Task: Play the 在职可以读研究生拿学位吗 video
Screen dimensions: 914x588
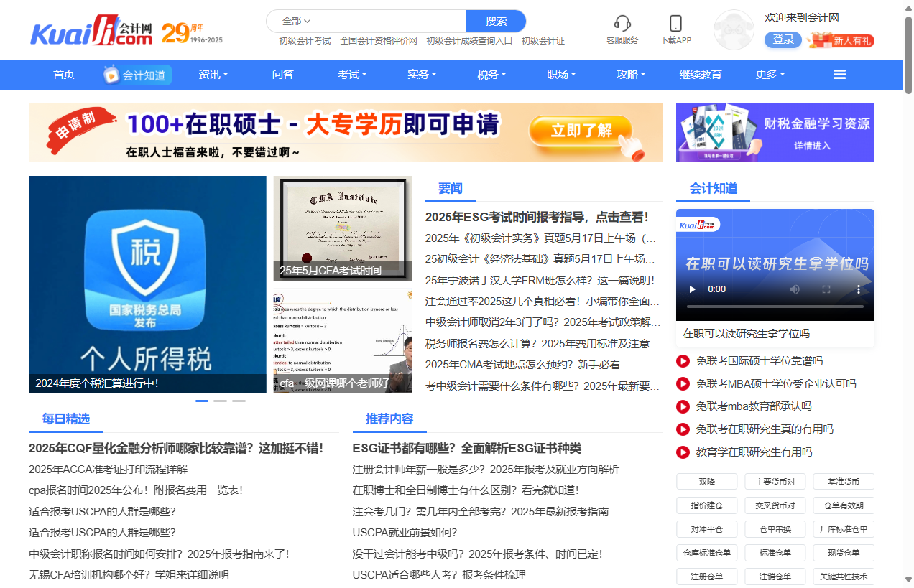Action: click(x=693, y=289)
